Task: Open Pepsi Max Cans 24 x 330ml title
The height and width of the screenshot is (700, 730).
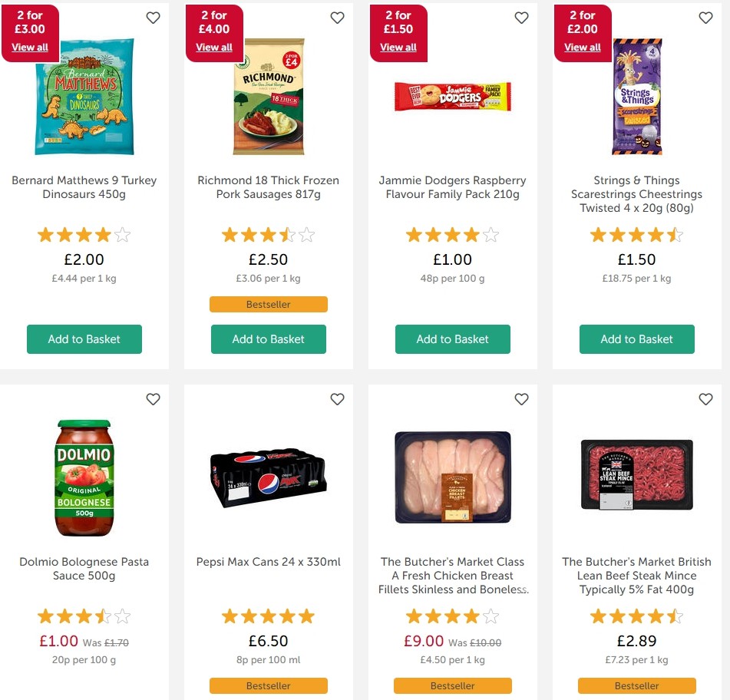Action: 269,562
